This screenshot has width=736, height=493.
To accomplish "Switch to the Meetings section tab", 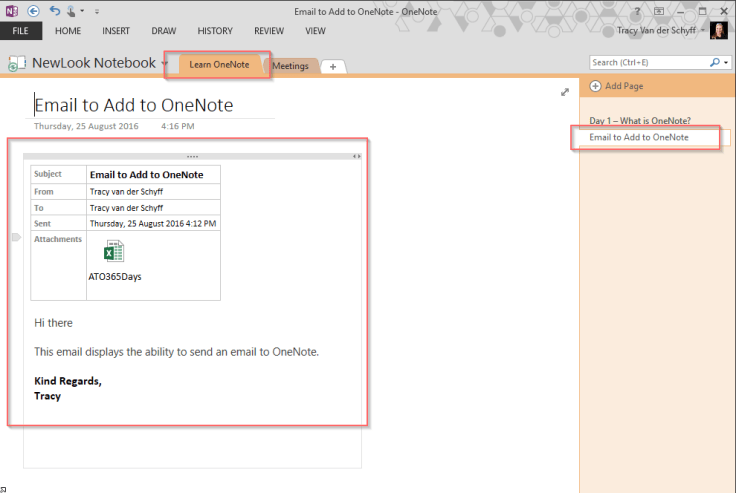I will (x=291, y=66).
